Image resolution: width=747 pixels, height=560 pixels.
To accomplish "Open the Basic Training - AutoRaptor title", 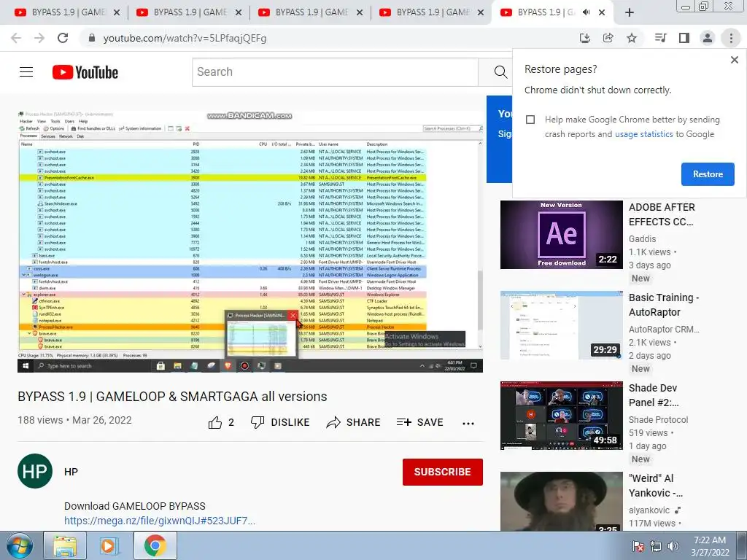I will coord(664,305).
